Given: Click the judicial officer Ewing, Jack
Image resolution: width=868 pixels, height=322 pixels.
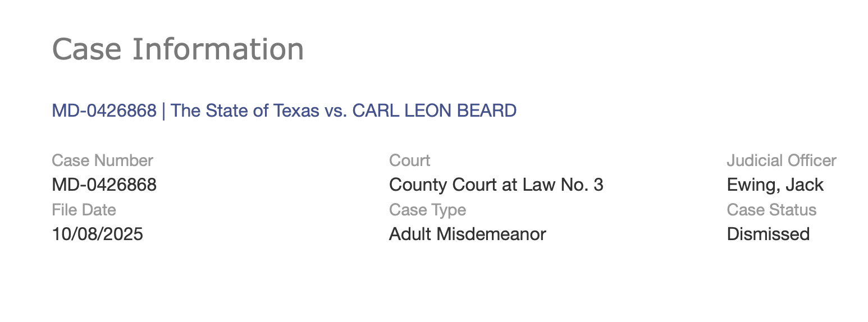Looking at the screenshot, I should click(x=775, y=185).
